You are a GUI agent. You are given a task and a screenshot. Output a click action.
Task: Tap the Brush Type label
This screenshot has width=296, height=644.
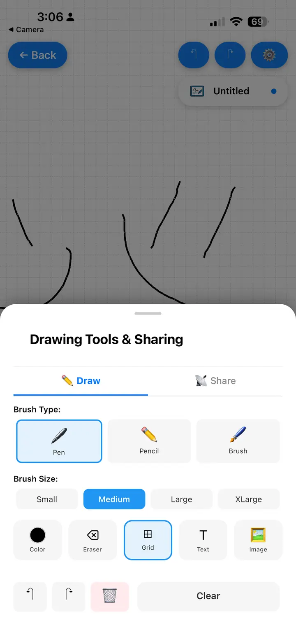[x=37, y=410]
